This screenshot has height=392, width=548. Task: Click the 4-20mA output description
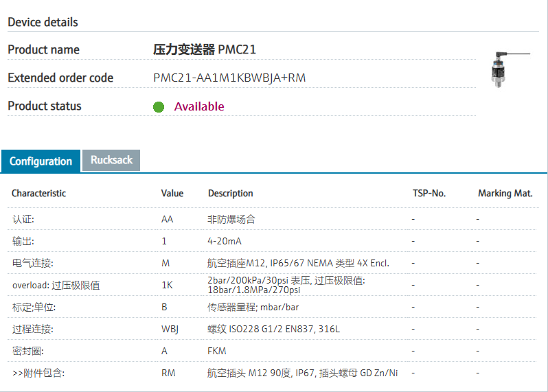225,242
